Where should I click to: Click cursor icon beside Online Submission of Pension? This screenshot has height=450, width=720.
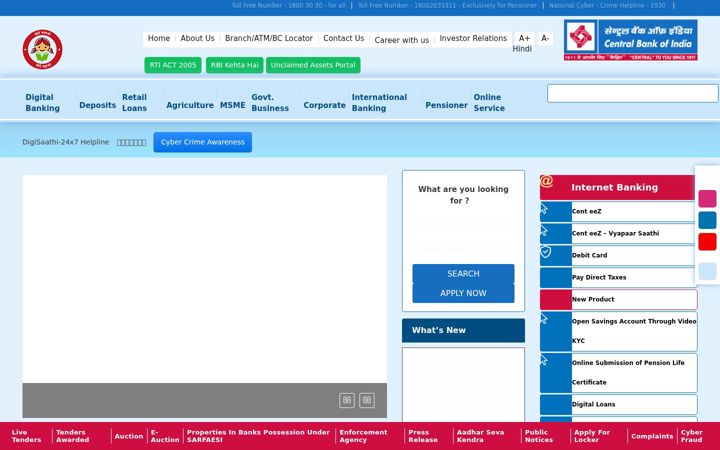pos(544,360)
